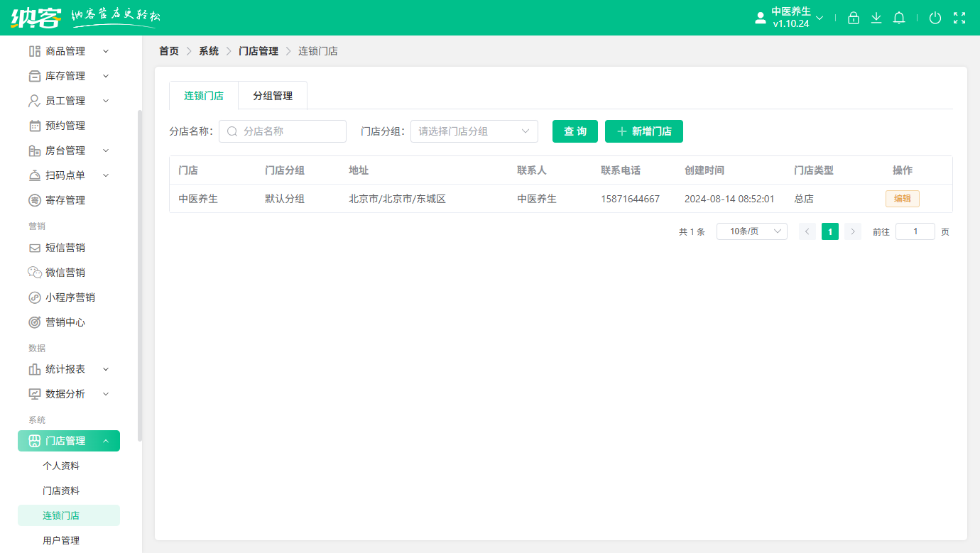Click the next page arrow
Screen dimensions: 980x553
[853, 231]
